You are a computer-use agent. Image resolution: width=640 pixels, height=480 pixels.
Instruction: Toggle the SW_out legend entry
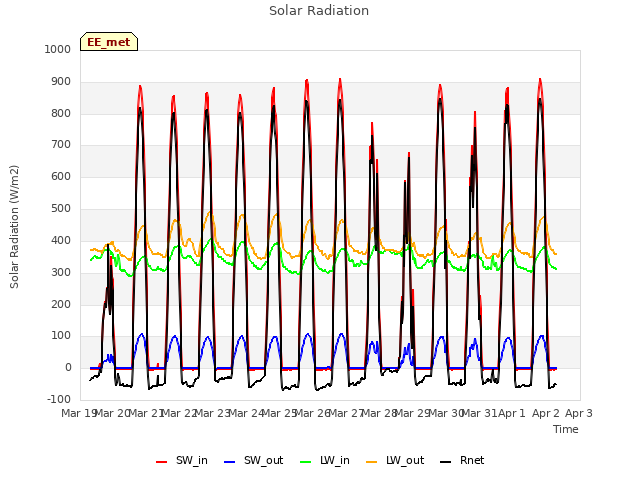tap(253, 460)
